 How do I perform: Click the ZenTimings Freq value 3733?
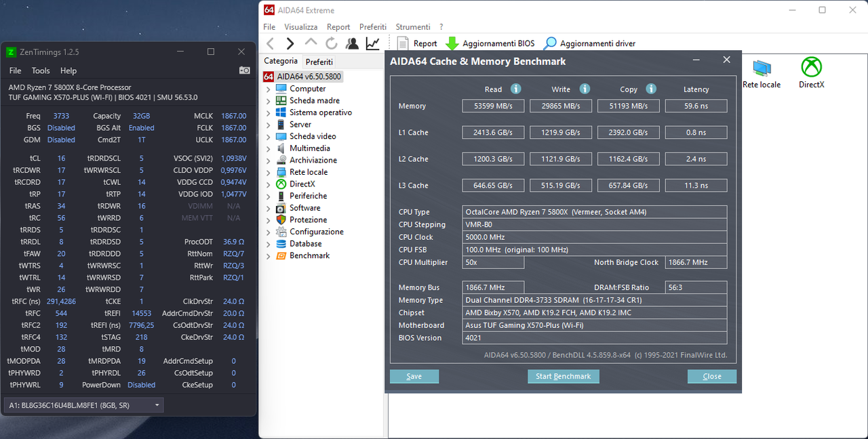tap(61, 116)
